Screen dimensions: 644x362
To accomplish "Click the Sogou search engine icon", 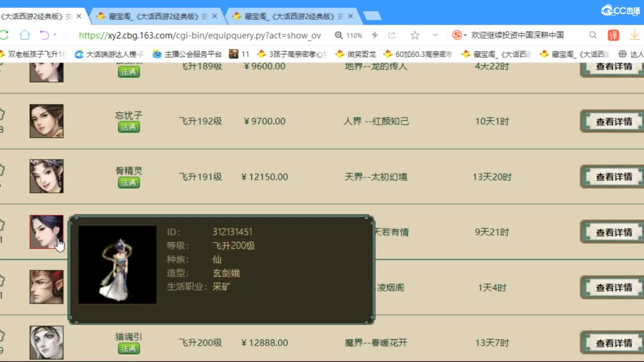I will [457, 35].
